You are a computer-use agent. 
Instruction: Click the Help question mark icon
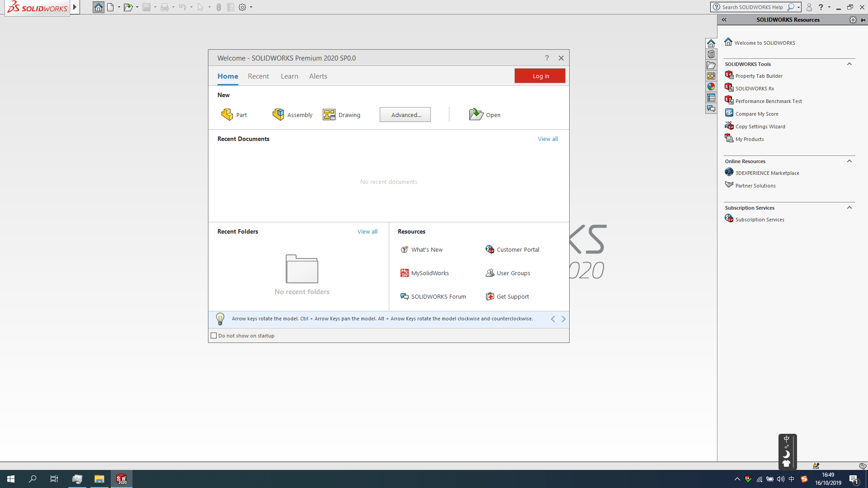coord(821,7)
